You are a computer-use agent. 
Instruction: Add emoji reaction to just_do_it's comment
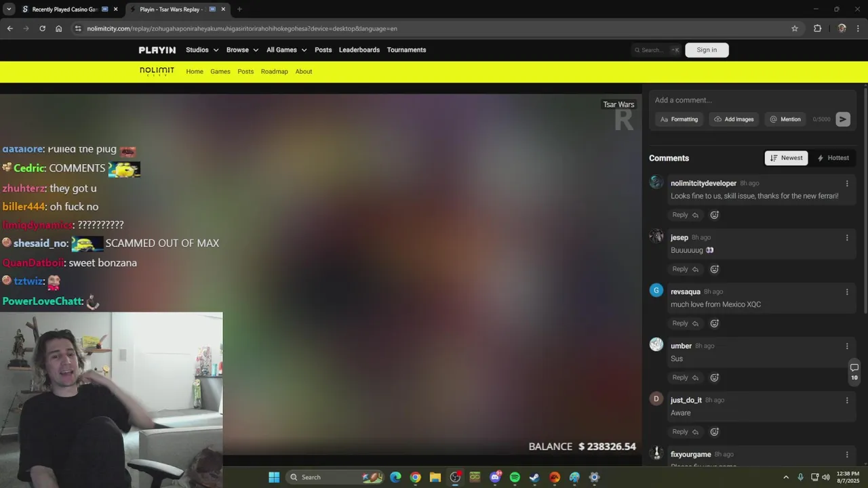(x=714, y=432)
